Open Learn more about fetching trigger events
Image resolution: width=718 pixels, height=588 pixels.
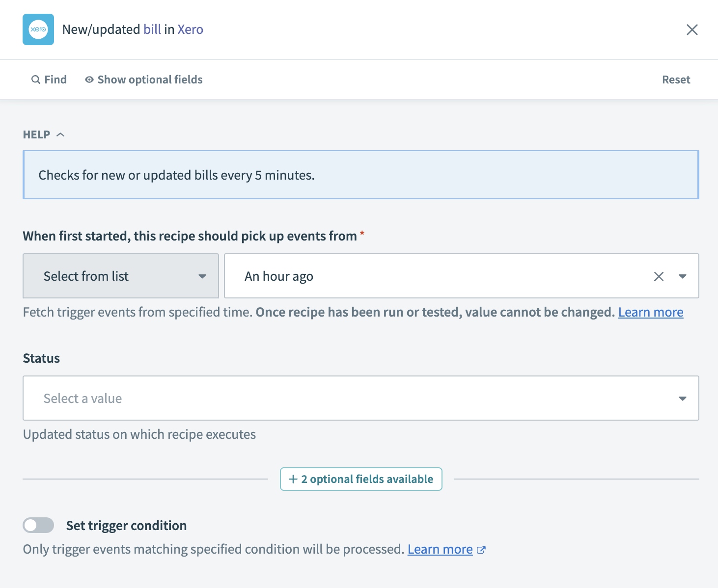pos(650,312)
